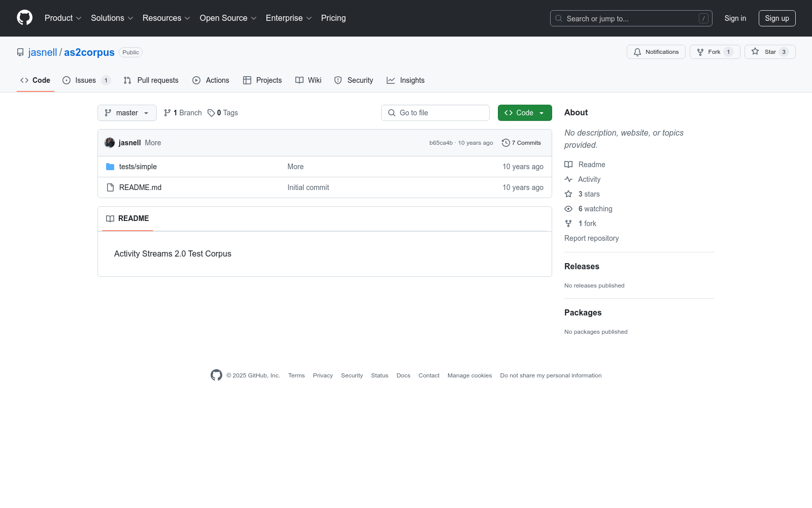Click the Sign up button
The image size is (812, 508).
777,18
